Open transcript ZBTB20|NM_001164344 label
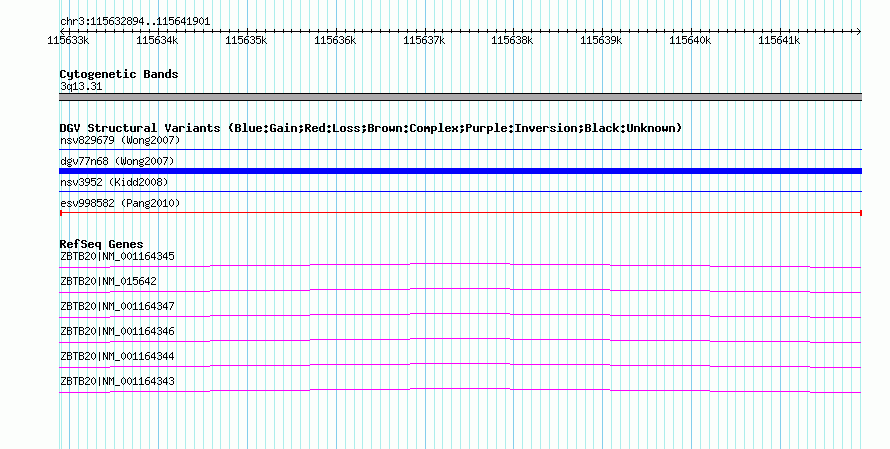The width and height of the screenshot is (890, 449). (x=117, y=356)
